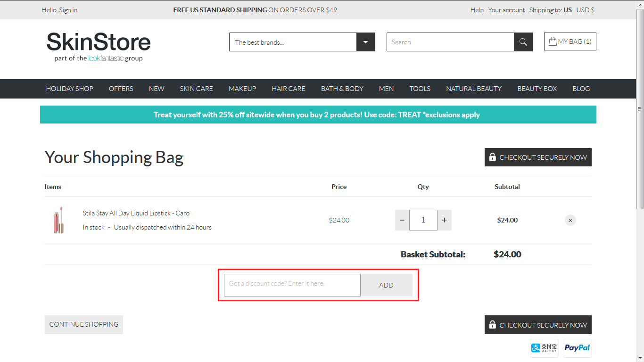Viewport: 644px width, 362px height.
Task: Click the Continue Shopping button
Action: pos(84,325)
